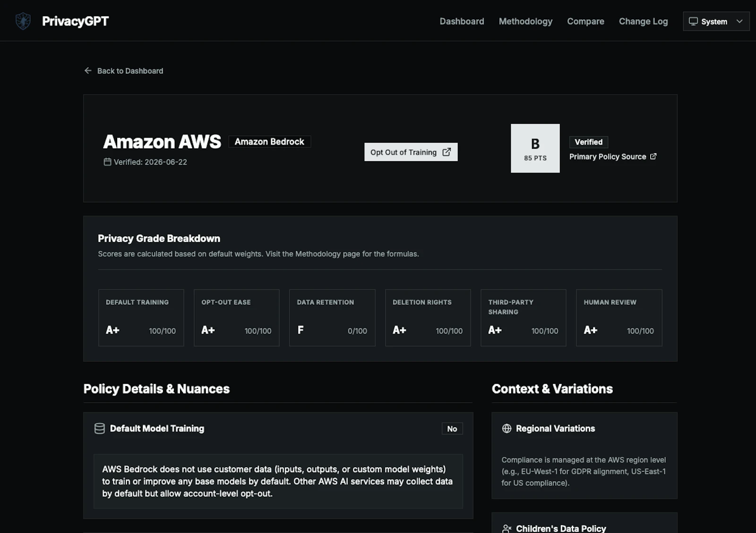
Task: Click the user icon beside Children's Data Policy
Action: click(x=507, y=528)
